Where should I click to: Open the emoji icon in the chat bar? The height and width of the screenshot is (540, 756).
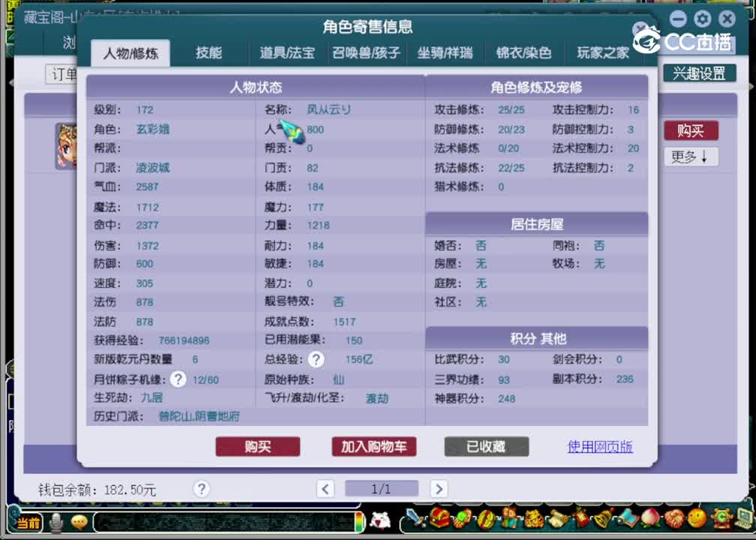click(x=79, y=523)
